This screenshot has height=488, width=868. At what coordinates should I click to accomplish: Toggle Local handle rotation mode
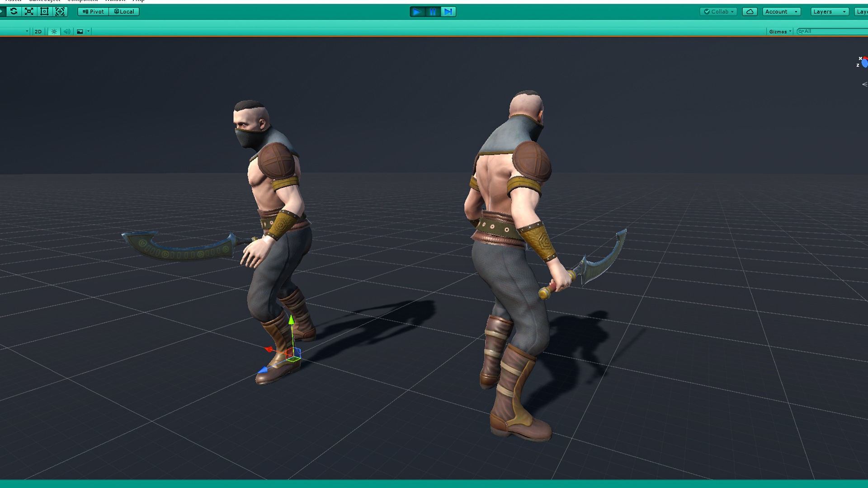[x=123, y=11]
